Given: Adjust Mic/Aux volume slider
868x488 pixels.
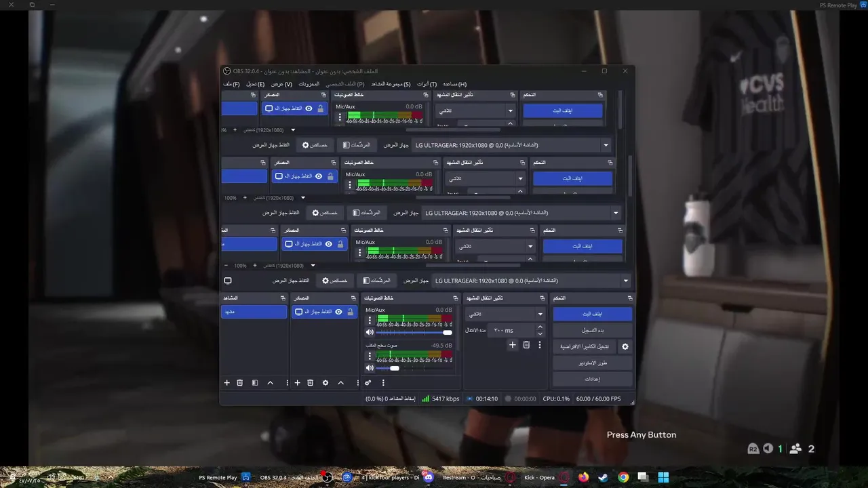Looking at the screenshot, I should (414, 332).
